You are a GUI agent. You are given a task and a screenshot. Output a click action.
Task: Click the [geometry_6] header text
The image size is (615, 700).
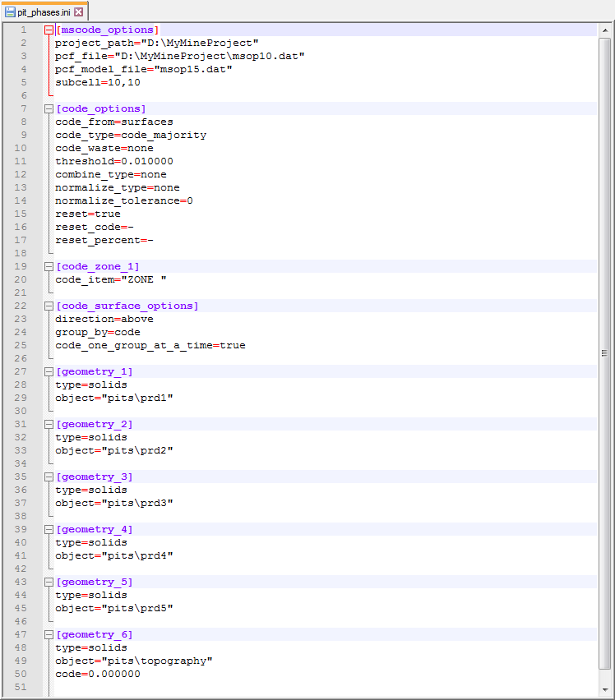95,634
